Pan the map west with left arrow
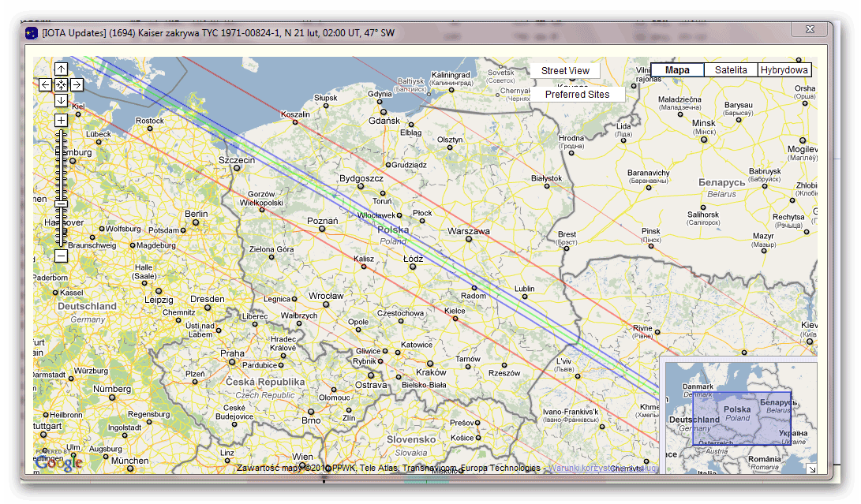 click(x=45, y=84)
